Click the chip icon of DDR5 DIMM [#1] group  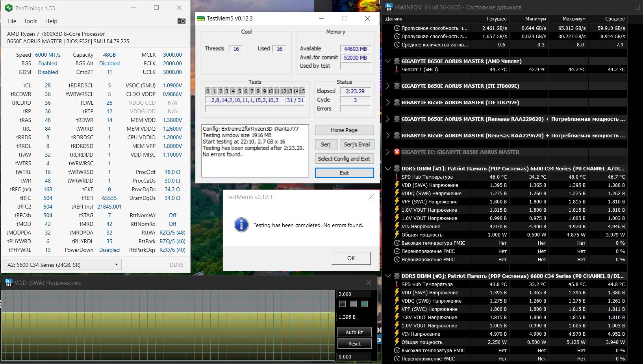(x=397, y=168)
